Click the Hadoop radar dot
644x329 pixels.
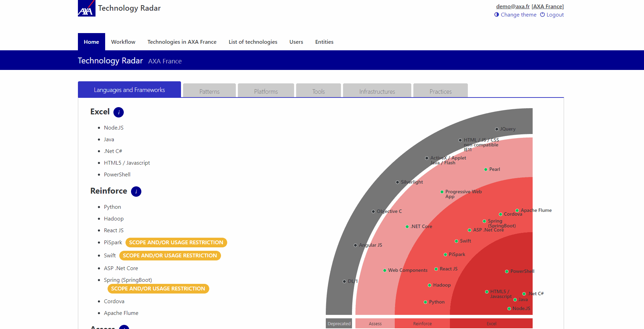point(430,285)
